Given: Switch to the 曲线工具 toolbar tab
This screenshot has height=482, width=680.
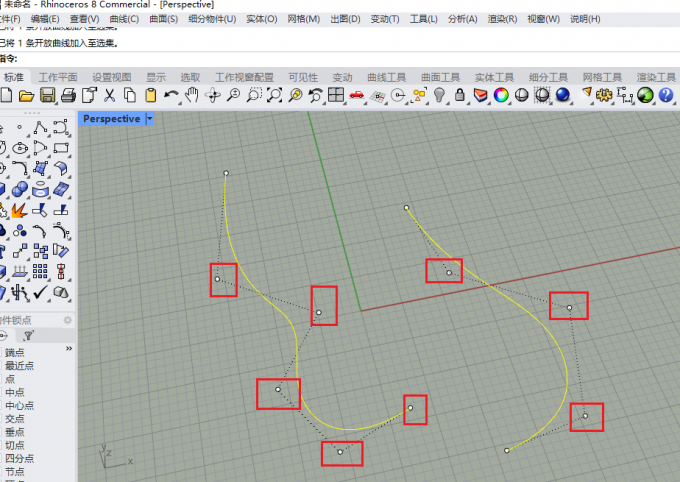Looking at the screenshot, I should (386, 77).
